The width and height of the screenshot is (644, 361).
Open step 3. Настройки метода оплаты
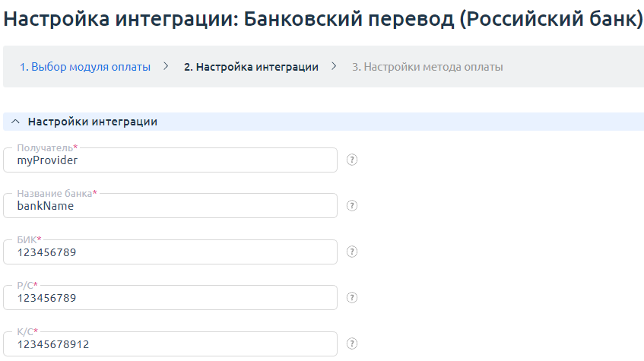coord(427,67)
